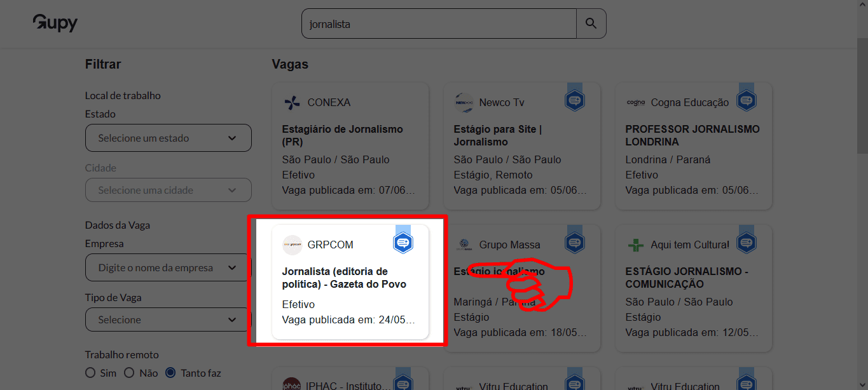Open the Empresa company name dropdown
868x390 pixels.
coord(168,267)
